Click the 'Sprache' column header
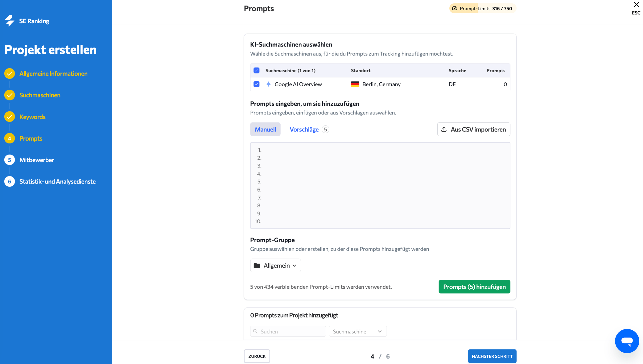Viewport: 643px width, 364px height. click(x=457, y=71)
